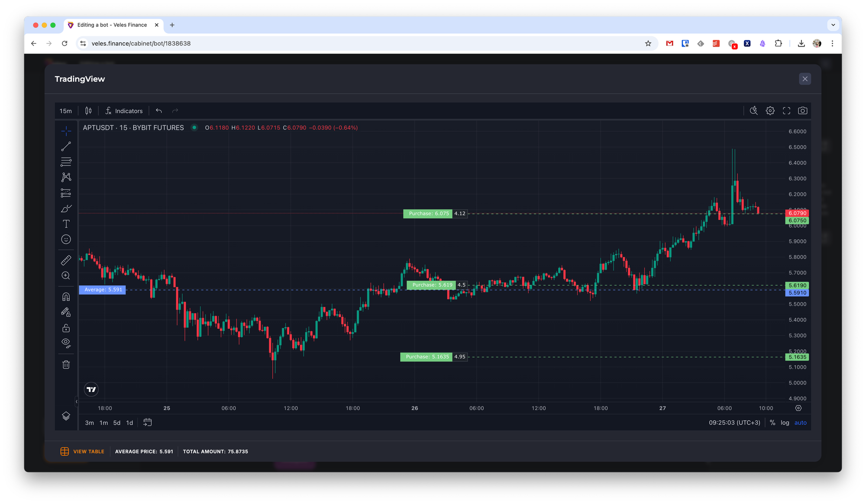Click the zoom in magnifier tool

tap(66, 276)
